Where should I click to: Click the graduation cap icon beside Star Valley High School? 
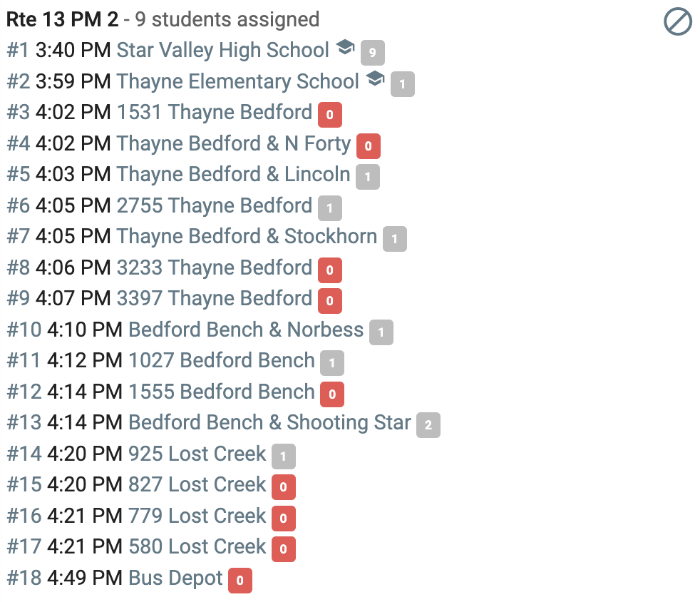tap(345, 47)
